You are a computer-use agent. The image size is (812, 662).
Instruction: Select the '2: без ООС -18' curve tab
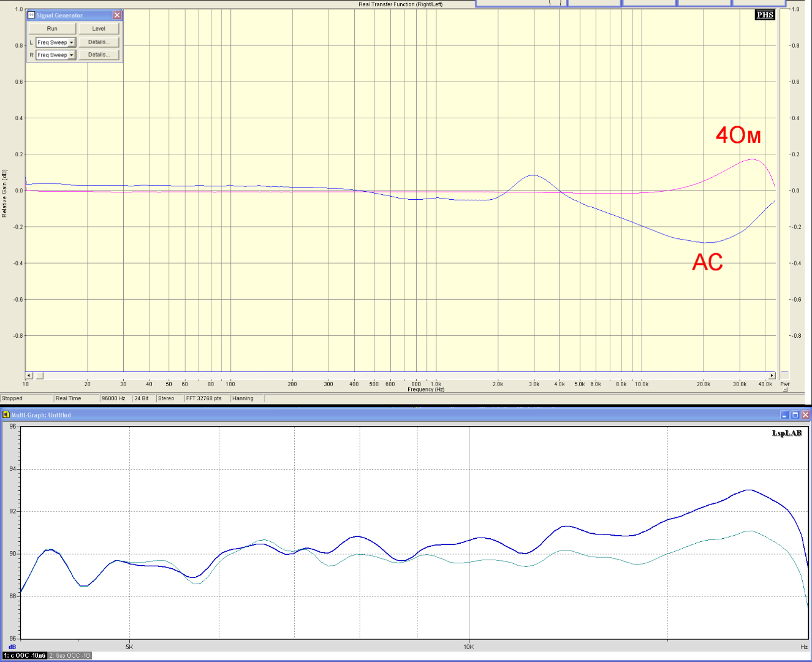(69, 655)
